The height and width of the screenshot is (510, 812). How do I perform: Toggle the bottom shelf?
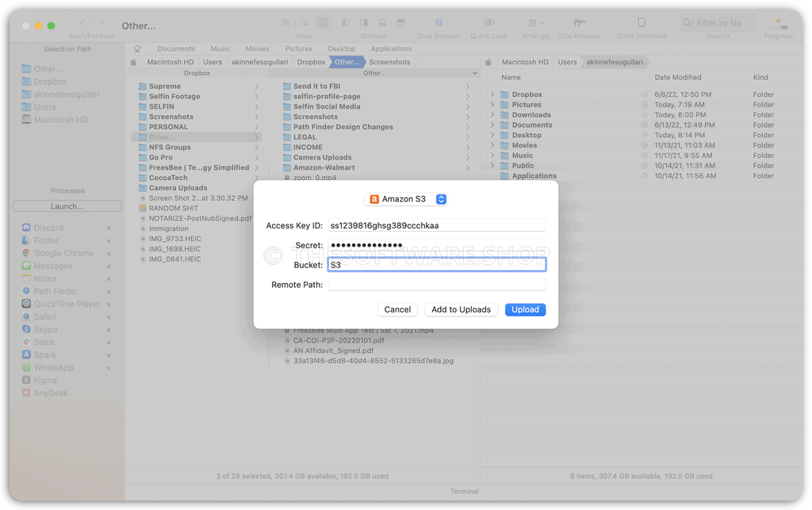click(382, 23)
